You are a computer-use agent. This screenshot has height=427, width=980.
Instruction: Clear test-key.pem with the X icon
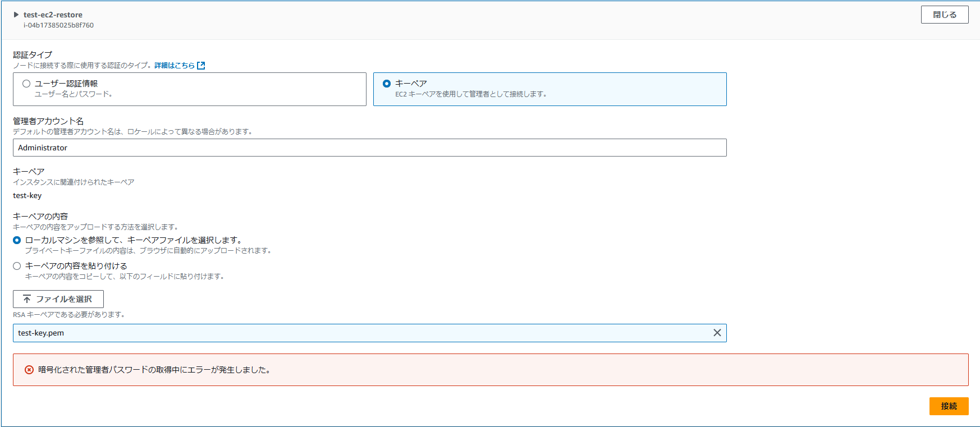717,333
